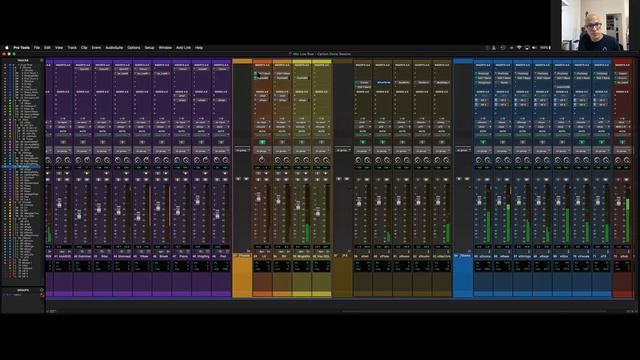640x360 pixels.
Task: Turn the Pad track right pan knob
Action: (x=226, y=160)
